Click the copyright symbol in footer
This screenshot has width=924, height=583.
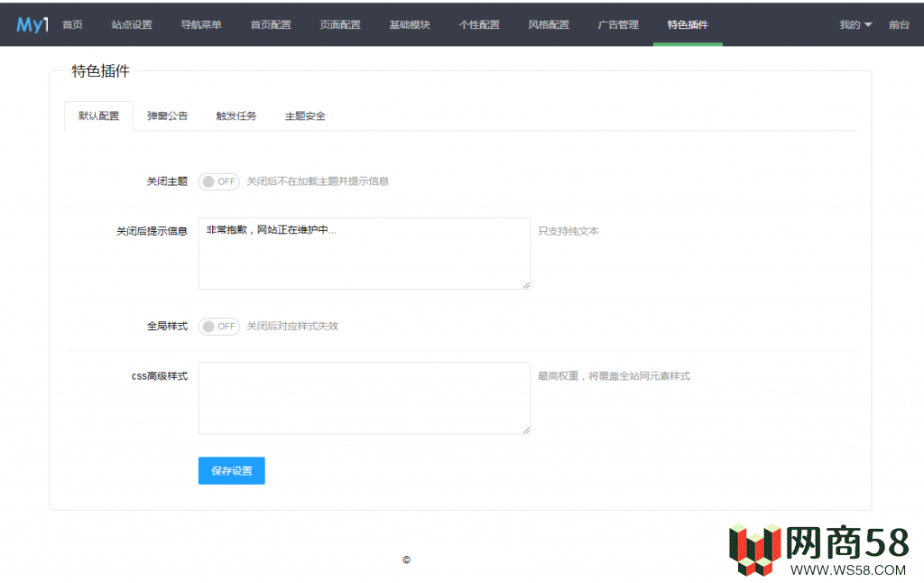(407, 560)
